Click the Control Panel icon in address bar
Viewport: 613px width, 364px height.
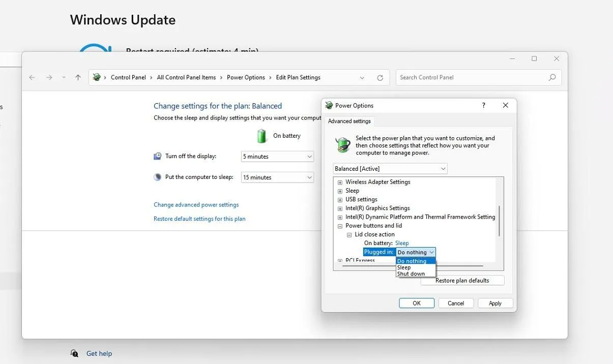point(97,77)
